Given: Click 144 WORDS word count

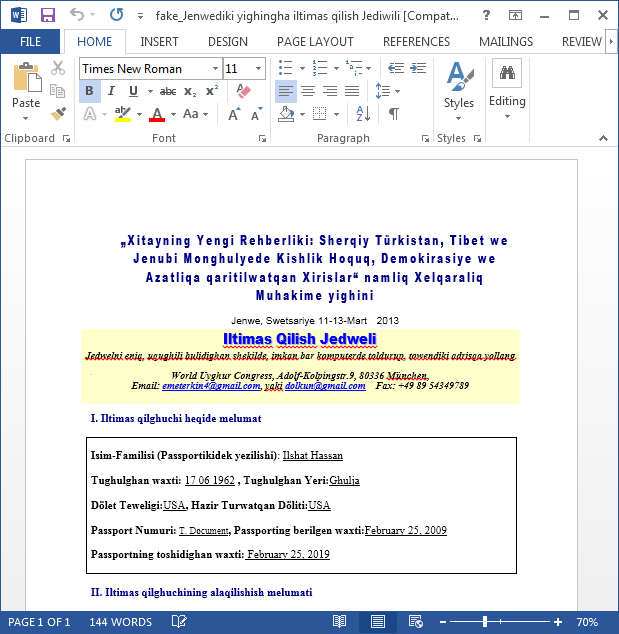Looking at the screenshot, I should click(x=120, y=622).
